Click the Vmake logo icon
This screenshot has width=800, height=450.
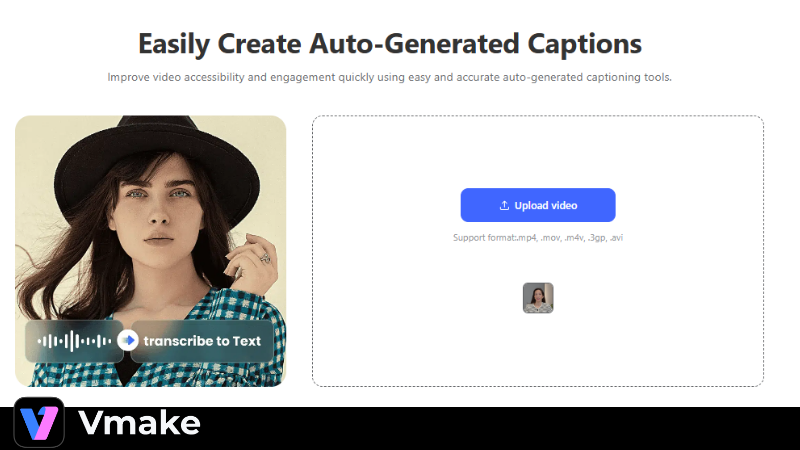coord(39,422)
